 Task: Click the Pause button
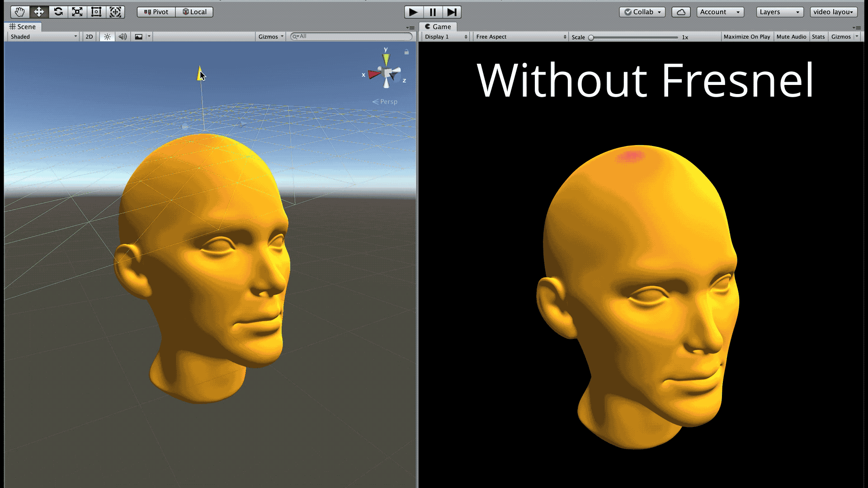click(x=433, y=12)
